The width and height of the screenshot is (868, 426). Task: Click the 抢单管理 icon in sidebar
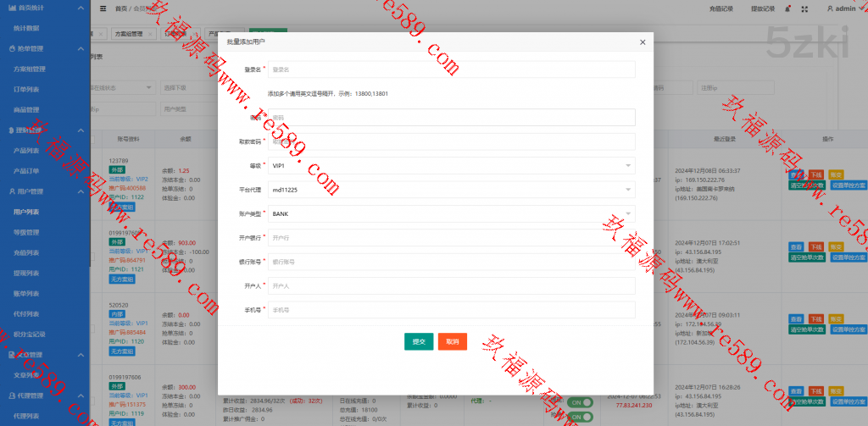12,48
